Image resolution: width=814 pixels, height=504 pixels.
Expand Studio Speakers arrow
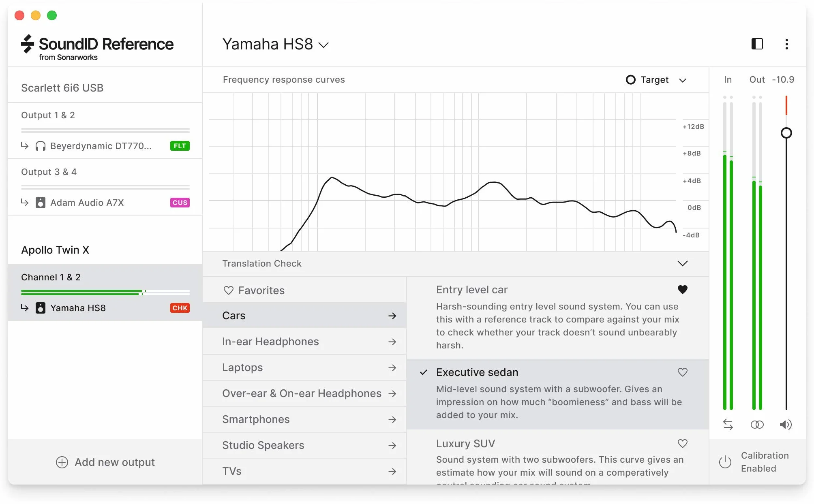[392, 445]
